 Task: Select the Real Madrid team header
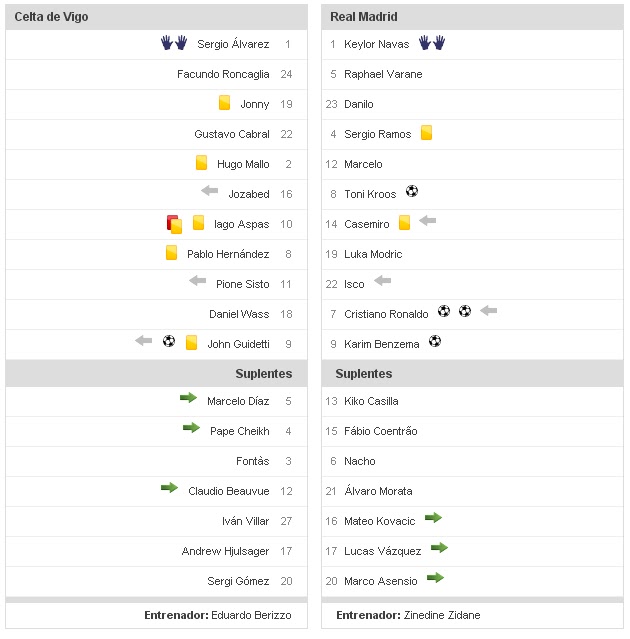tap(364, 17)
